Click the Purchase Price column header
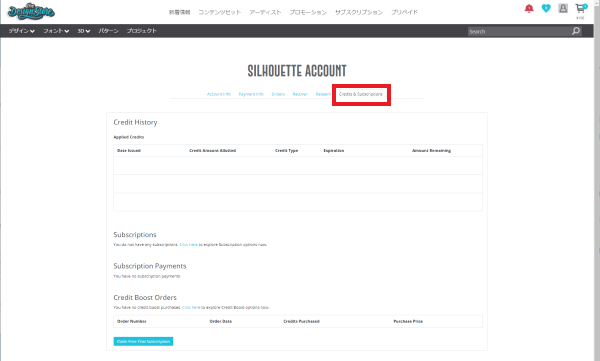The image size is (600, 361). pyautogui.click(x=408, y=322)
